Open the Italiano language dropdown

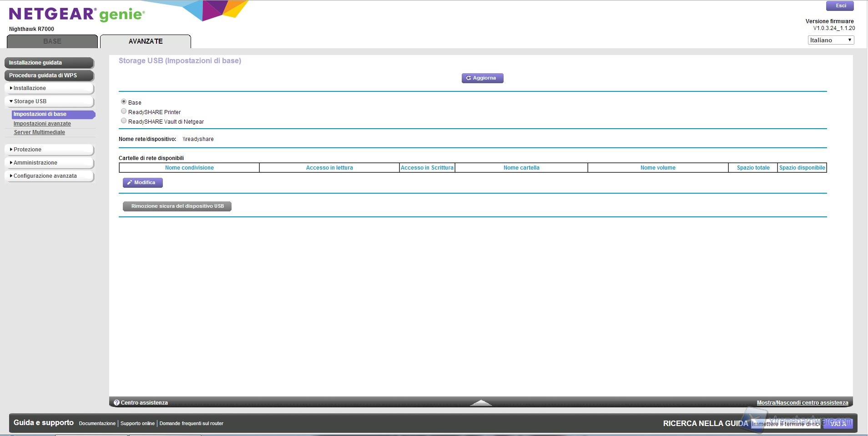tap(831, 40)
